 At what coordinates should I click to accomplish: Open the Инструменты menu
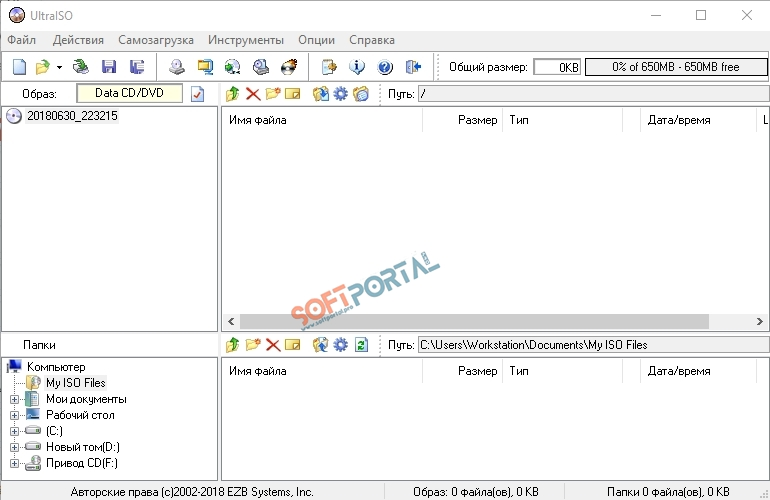click(246, 40)
